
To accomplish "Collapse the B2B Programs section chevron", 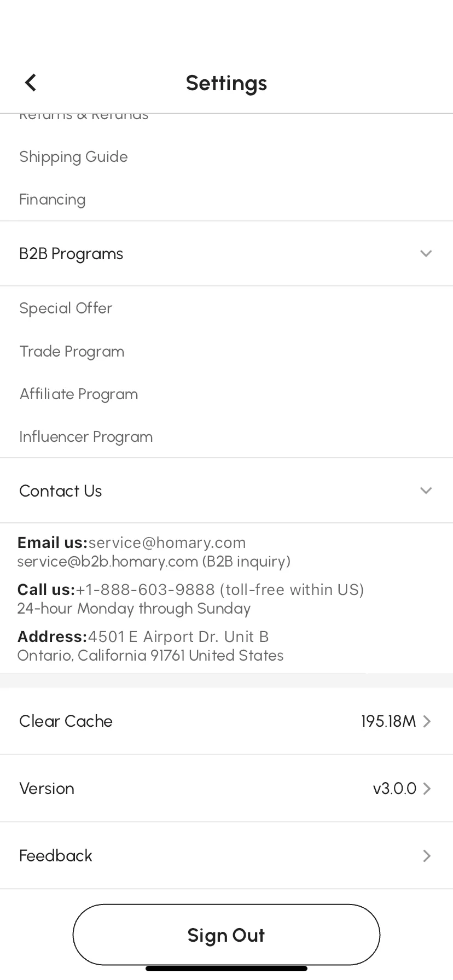I will (x=426, y=253).
